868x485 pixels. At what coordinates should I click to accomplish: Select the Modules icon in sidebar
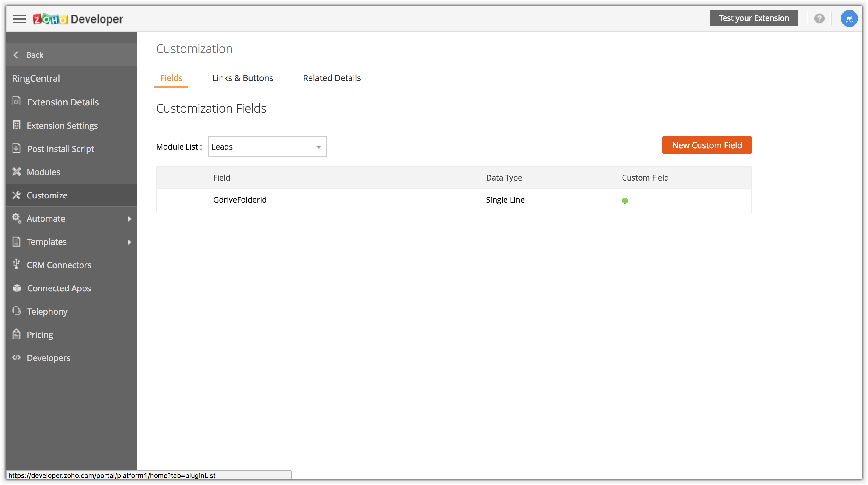16,172
